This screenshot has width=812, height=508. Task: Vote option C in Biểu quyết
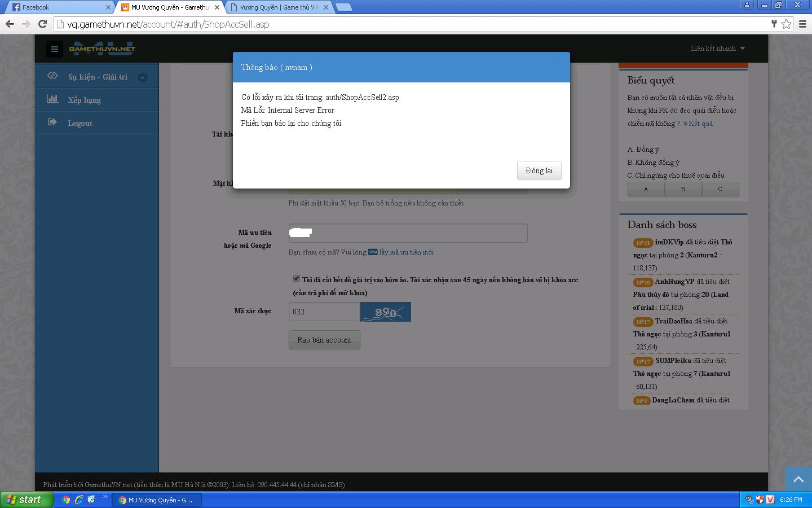(720, 189)
